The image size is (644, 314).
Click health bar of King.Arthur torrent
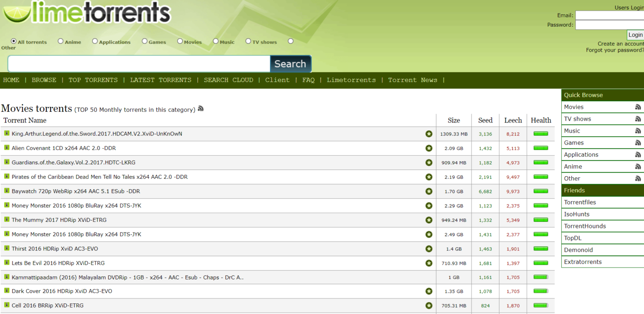540,134
